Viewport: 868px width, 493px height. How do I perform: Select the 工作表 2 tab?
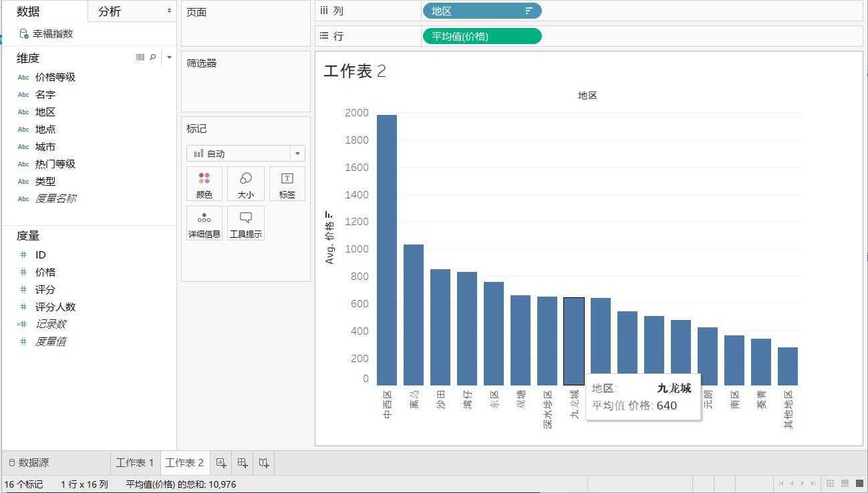point(184,462)
